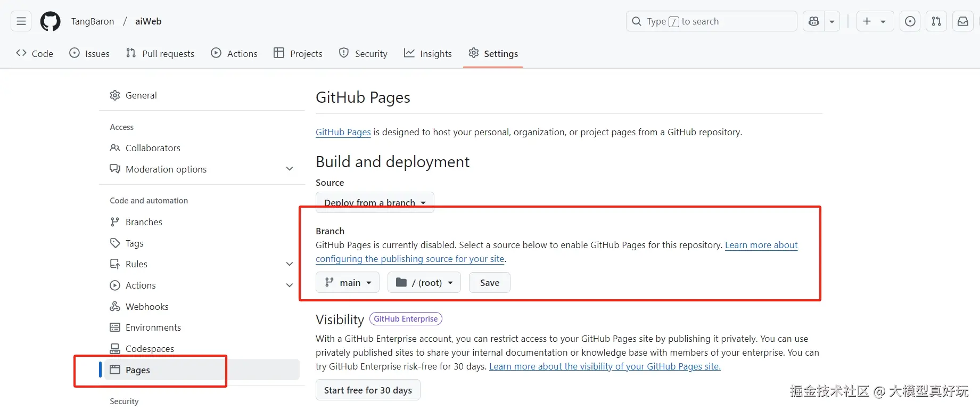
Task: View your issues icon in header
Action: 910,21
